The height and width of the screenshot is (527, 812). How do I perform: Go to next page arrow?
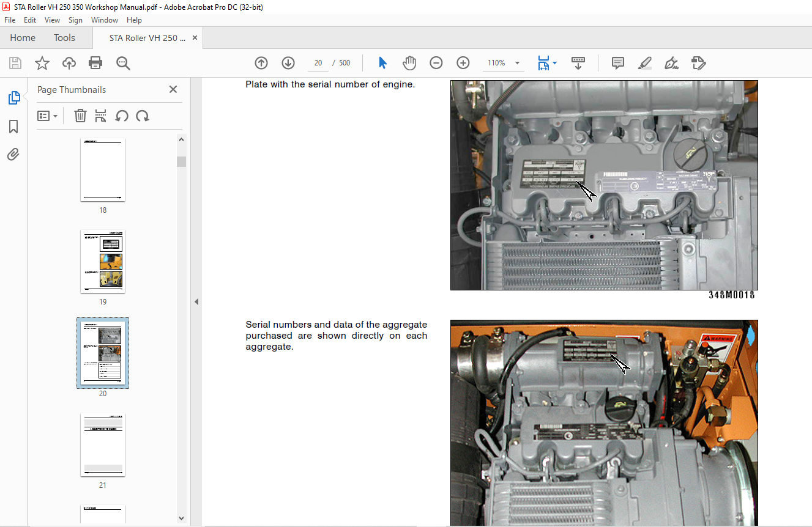pos(288,63)
